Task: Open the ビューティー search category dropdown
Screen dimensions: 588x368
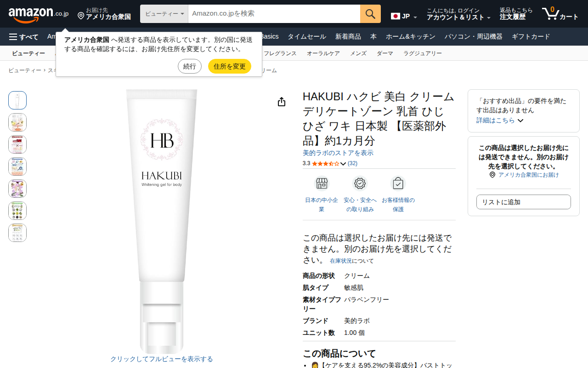Action: pos(164,14)
